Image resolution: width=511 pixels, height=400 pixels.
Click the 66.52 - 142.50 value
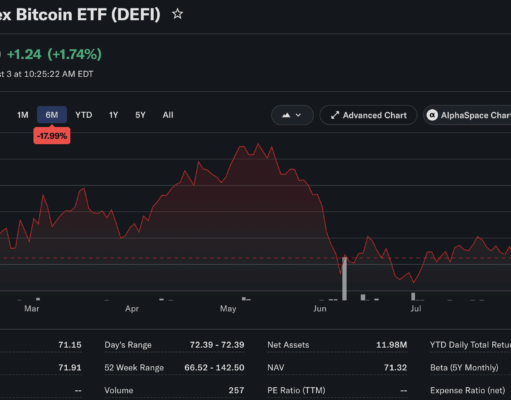point(214,368)
